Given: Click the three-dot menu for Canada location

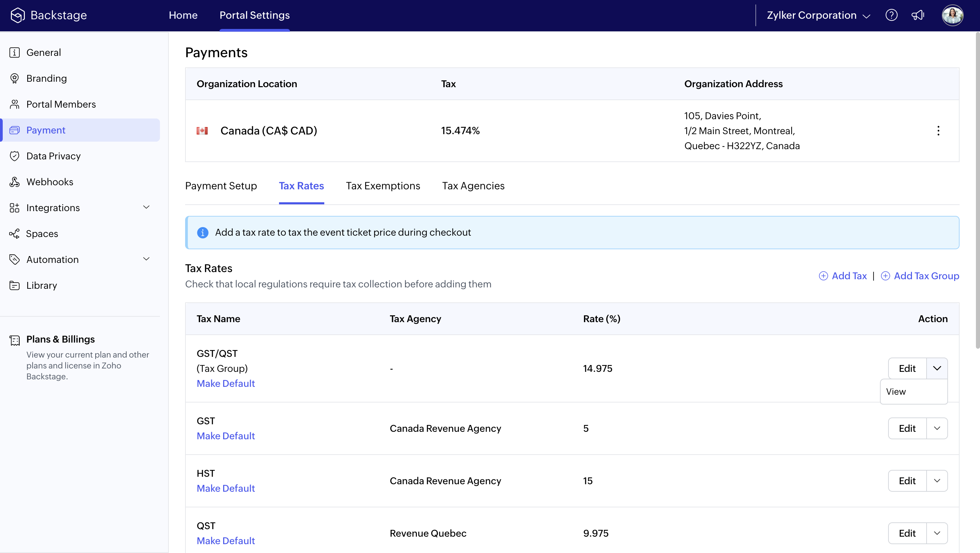Looking at the screenshot, I should [x=938, y=130].
